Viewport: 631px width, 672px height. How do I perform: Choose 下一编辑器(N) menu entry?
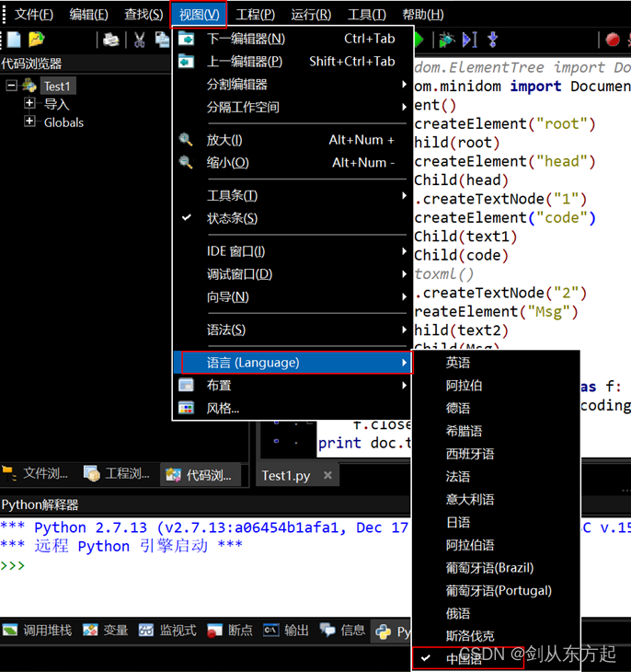pyautogui.click(x=293, y=39)
